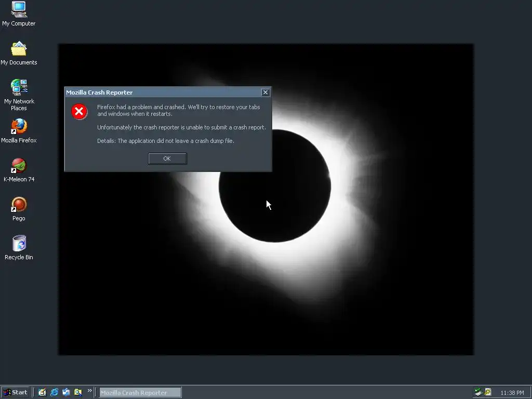532x399 pixels.
Task: Select the My Network Places icon
Action: (19, 95)
